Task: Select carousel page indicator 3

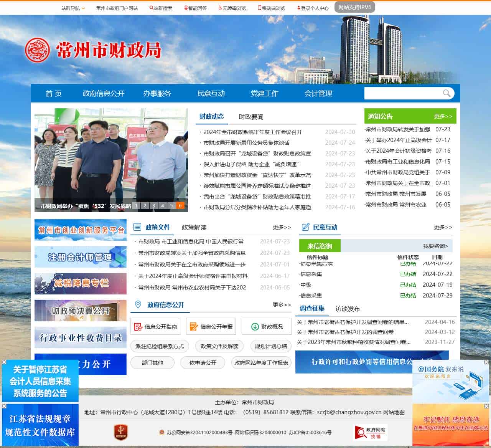Action: [154, 206]
